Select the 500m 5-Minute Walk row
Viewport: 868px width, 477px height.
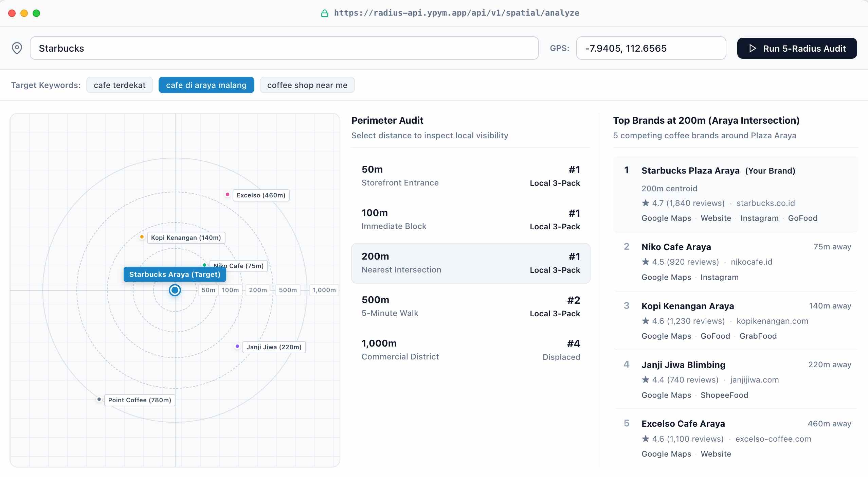pos(471,306)
